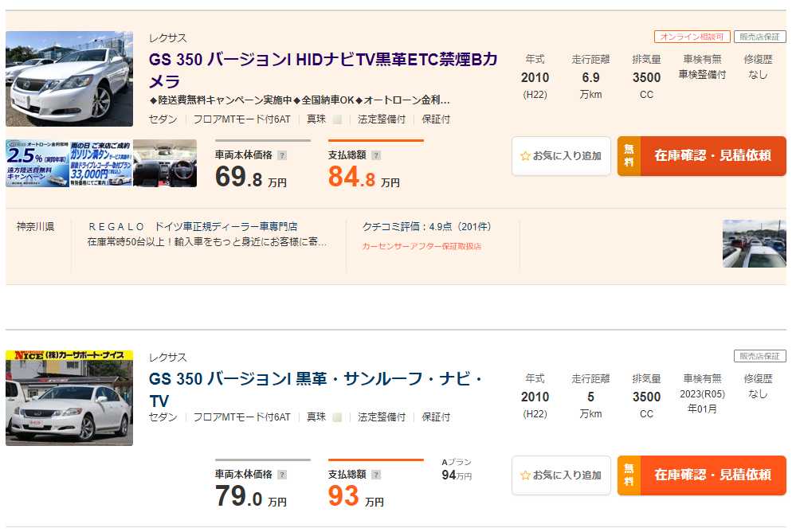This screenshot has height=532, width=796.
Task: Click the Aプラン 94万円 price text
Action: click(x=457, y=470)
